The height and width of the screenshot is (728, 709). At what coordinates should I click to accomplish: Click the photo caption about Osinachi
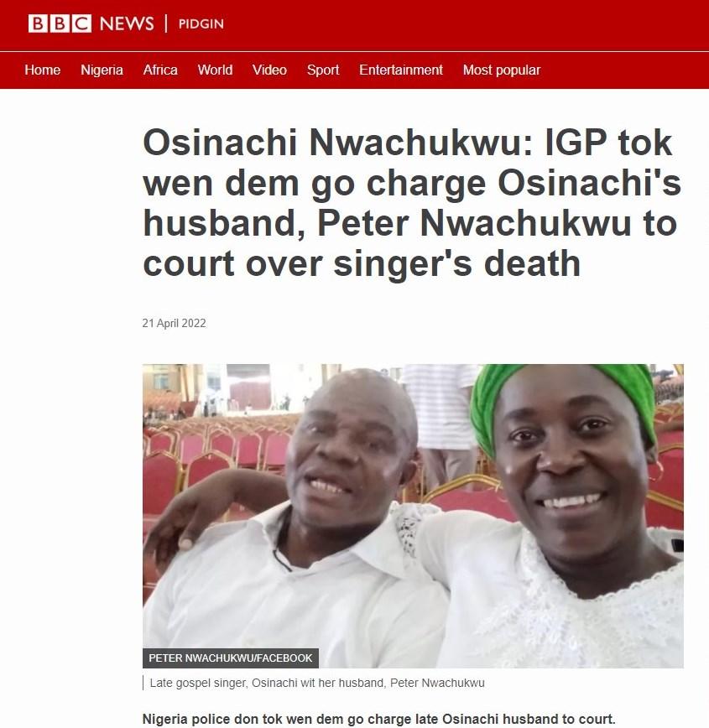317,683
